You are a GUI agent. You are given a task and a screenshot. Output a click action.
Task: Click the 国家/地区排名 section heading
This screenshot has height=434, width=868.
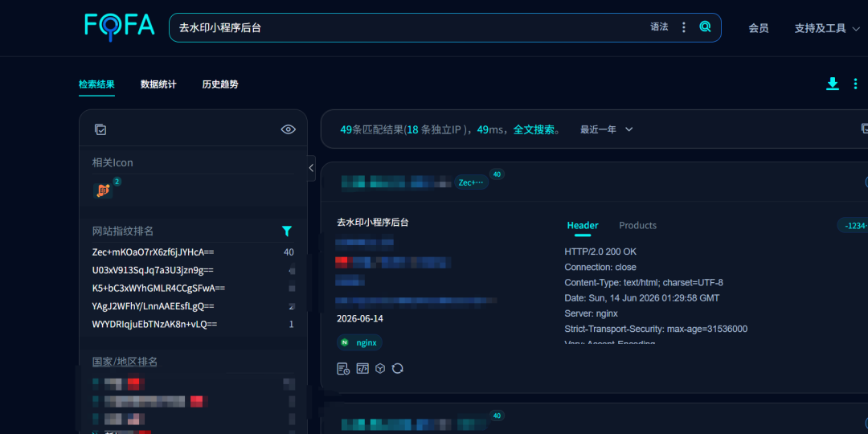(x=125, y=362)
